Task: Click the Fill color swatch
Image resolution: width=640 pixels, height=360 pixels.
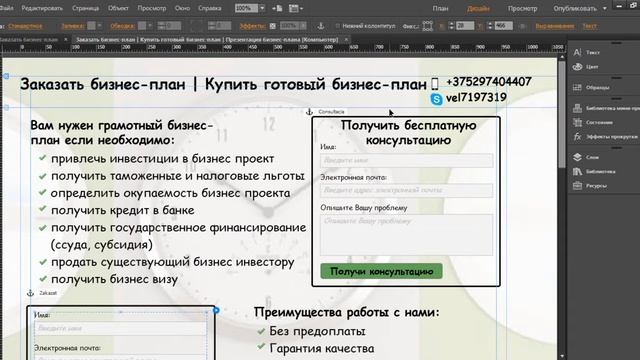Action: tap(91, 26)
